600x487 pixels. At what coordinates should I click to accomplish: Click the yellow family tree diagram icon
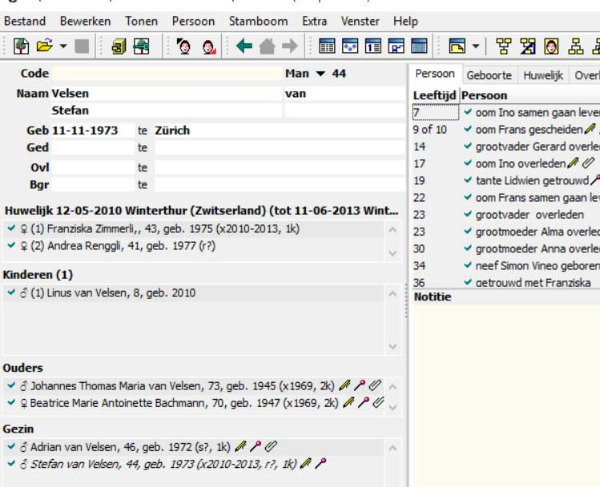pyautogui.click(x=504, y=46)
